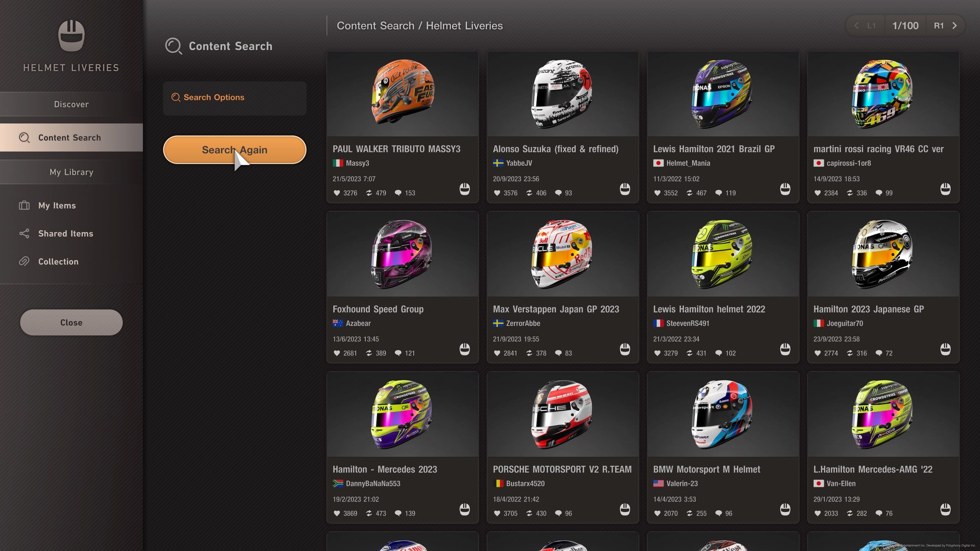Click the Helmet Liveries logo icon in sidebar
The image size is (980, 551).
click(71, 36)
